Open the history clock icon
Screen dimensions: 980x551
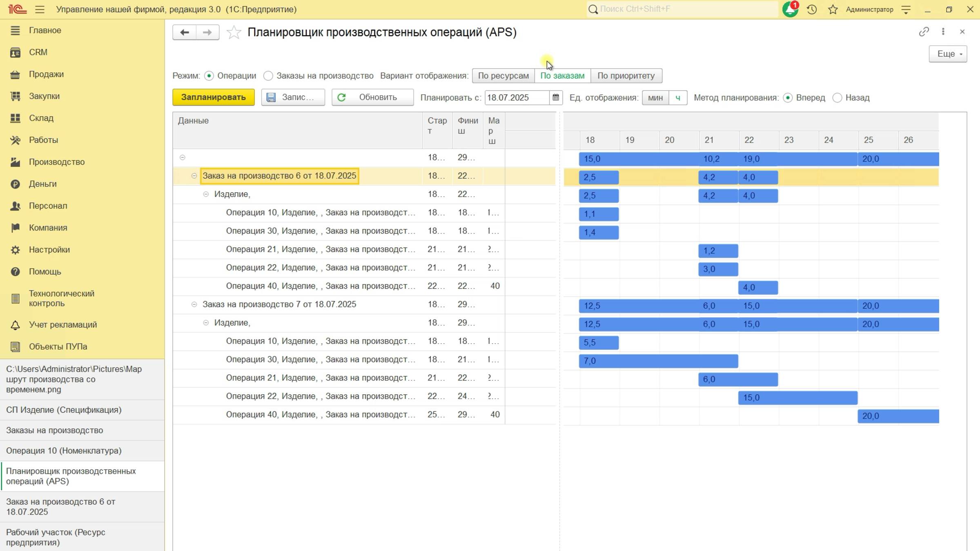click(x=812, y=9)
